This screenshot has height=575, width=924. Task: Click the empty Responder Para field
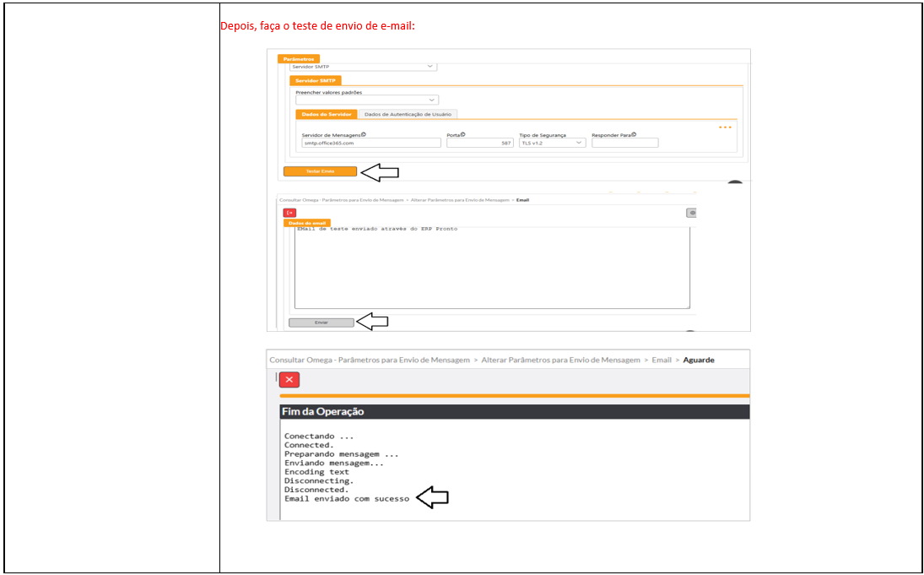tap(624, 144)
